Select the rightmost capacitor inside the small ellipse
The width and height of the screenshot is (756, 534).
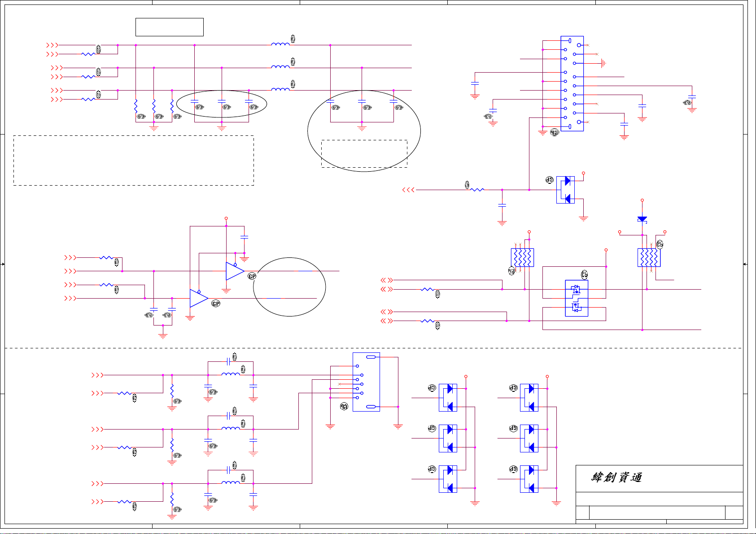pos(249,102)
